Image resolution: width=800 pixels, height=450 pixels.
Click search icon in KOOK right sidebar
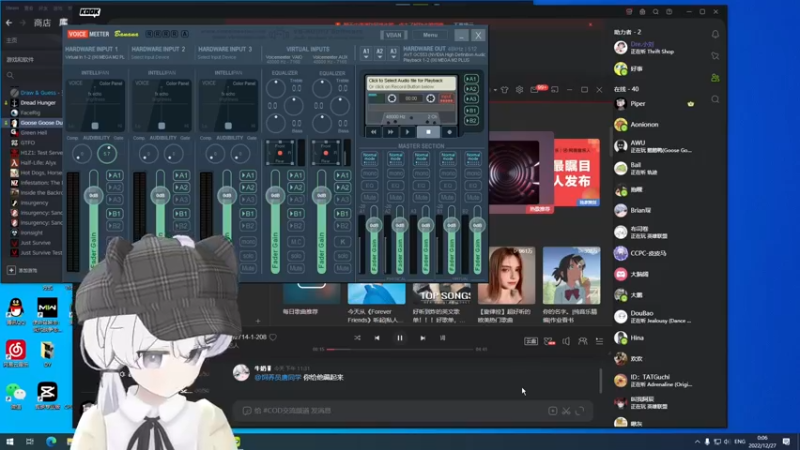(x=715, y=99)
